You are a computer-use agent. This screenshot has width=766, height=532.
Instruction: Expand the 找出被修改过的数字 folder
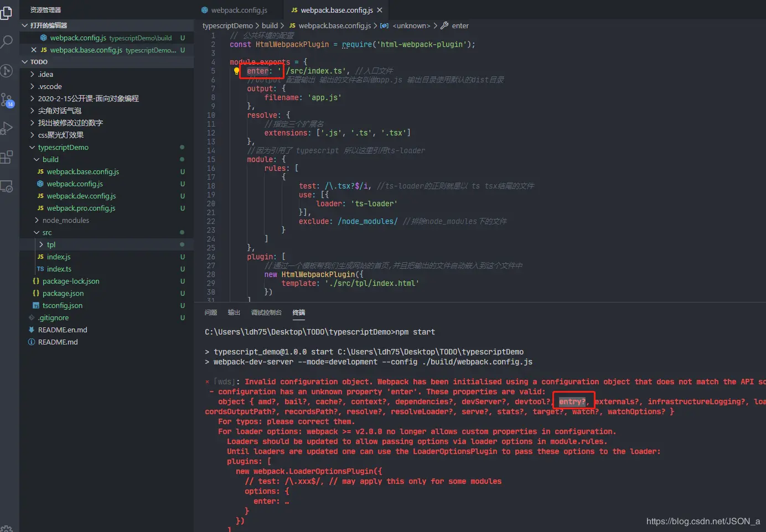tap(106, 123)
